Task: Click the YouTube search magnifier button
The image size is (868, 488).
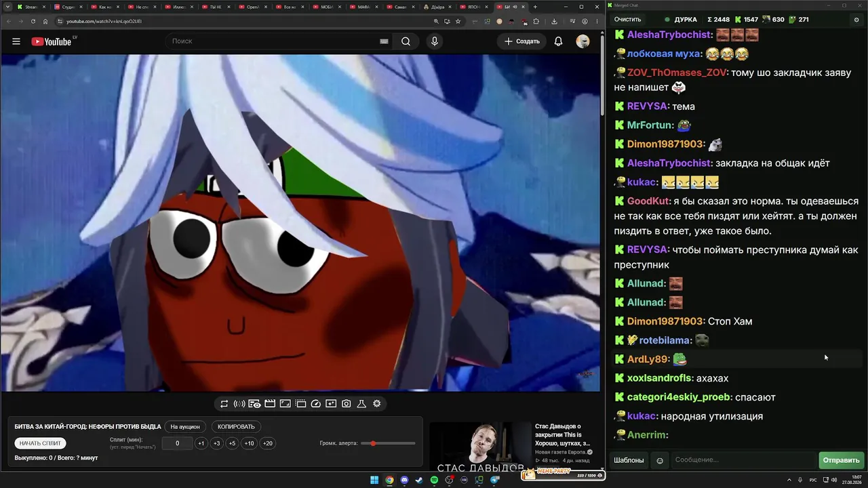Action: (x=406, y=41)
